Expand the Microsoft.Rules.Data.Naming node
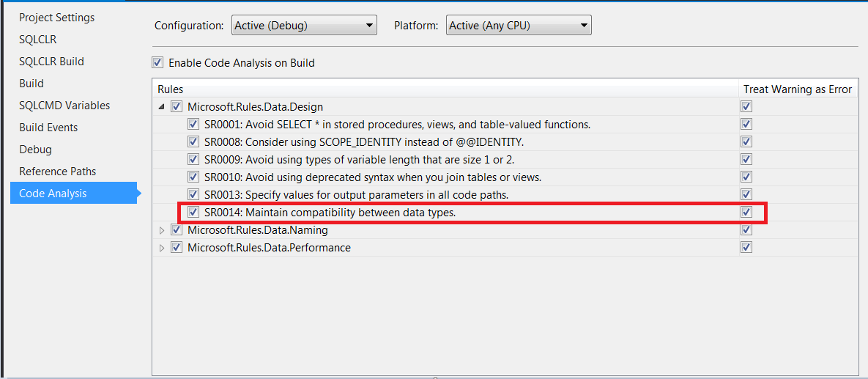This screenshot has width=868, height=379. click(x=162, y=230)
